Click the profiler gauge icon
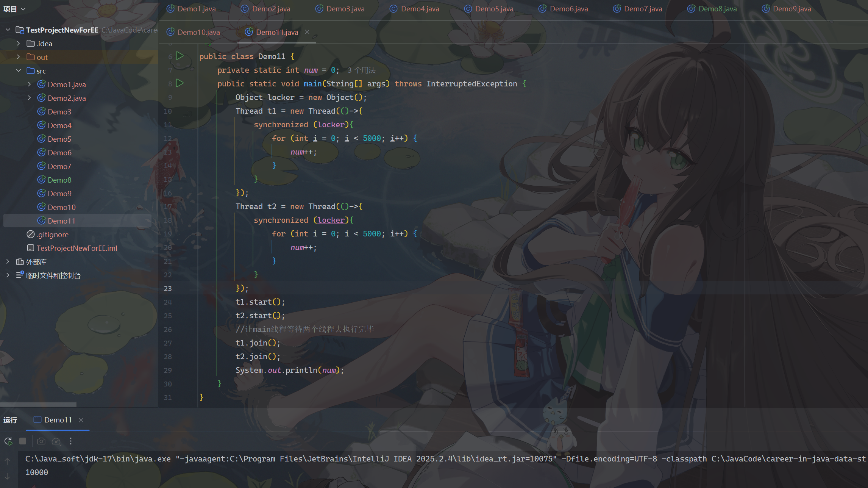The image size is (868, 488). 56,441
